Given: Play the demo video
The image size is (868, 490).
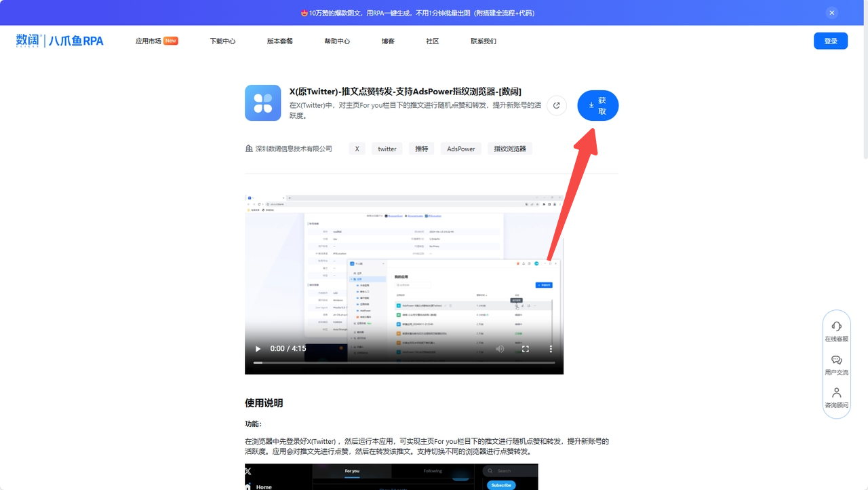Looking at the screenshot, I should click(x=258, y=349).
